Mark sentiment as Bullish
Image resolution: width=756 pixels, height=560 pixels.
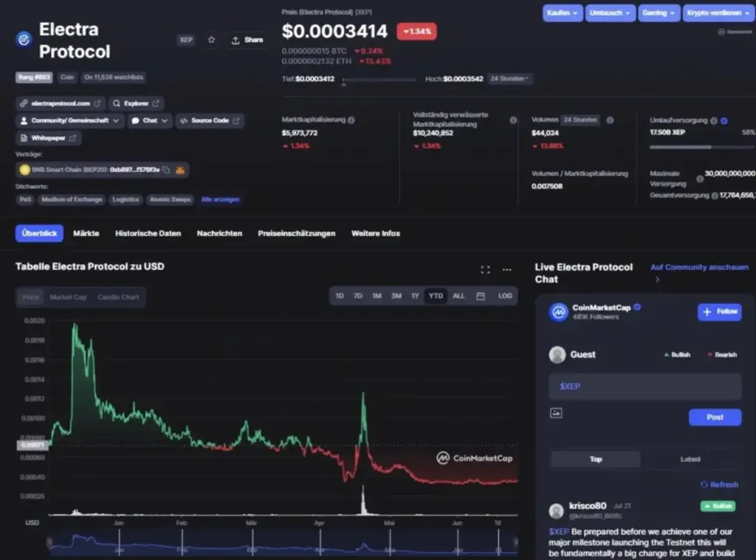676,355
